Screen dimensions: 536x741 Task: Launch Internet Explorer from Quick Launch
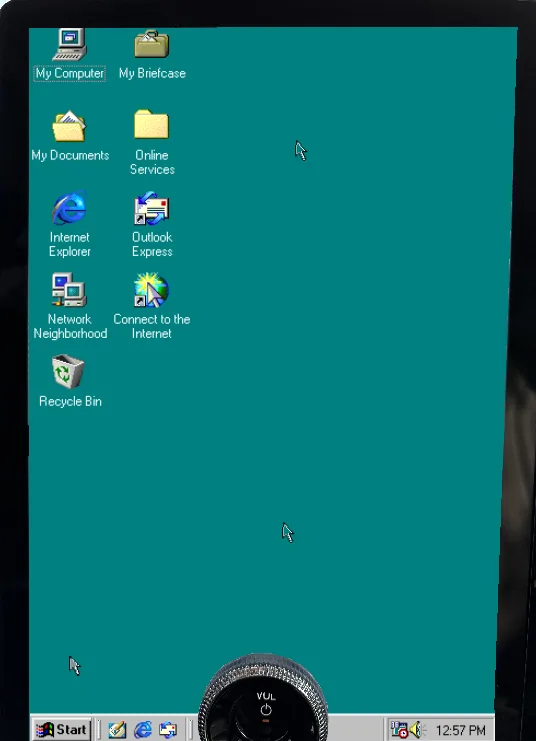click(x=143, y=730)
